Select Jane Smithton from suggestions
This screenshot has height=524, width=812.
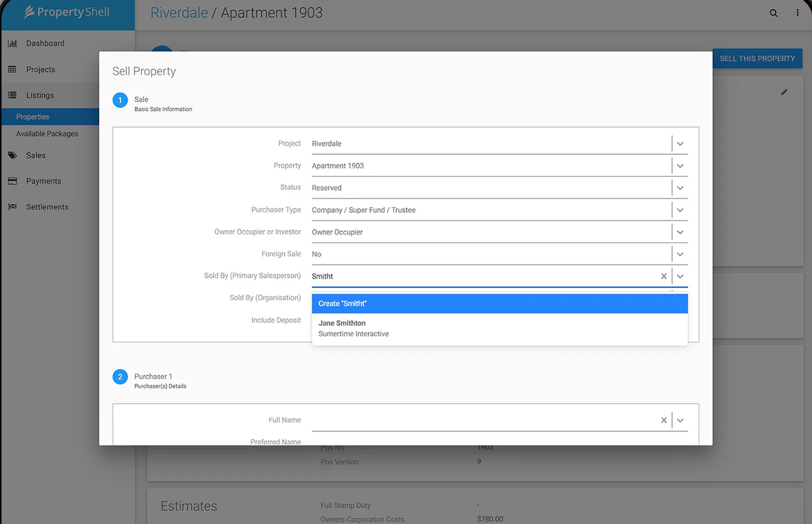[499, 328]
